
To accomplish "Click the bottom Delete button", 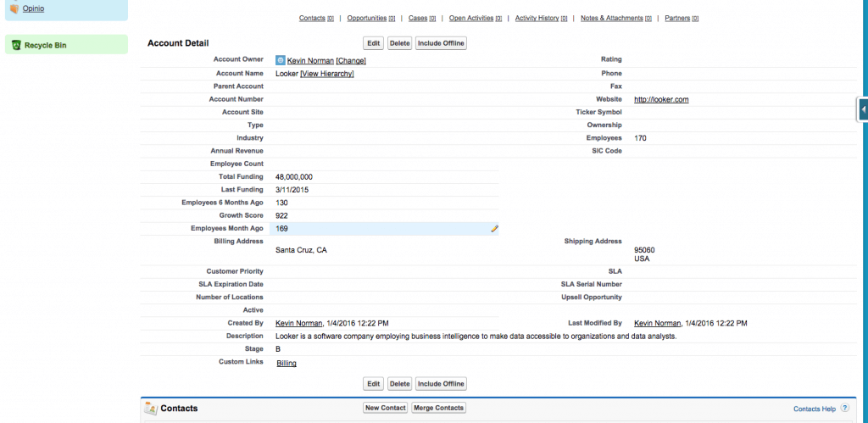I will pyautogui.click(x=400, y=384).
